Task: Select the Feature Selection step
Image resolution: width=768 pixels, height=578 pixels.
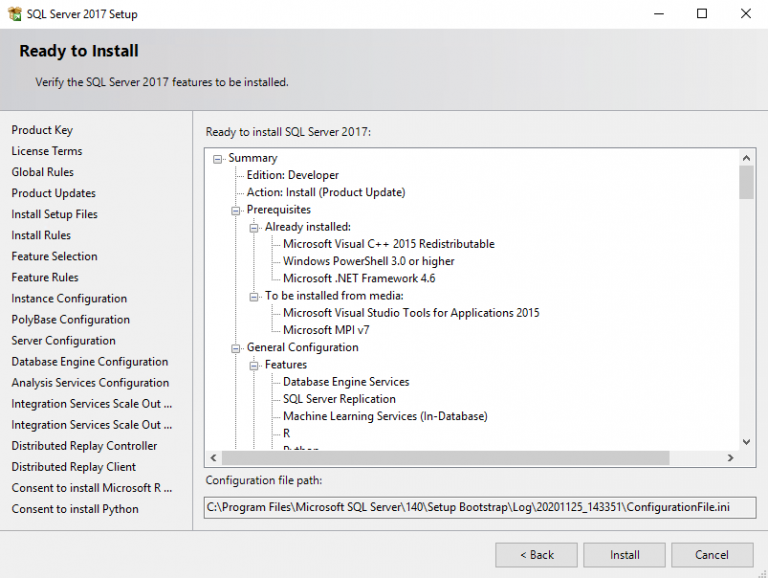Action: coord(54,257)
